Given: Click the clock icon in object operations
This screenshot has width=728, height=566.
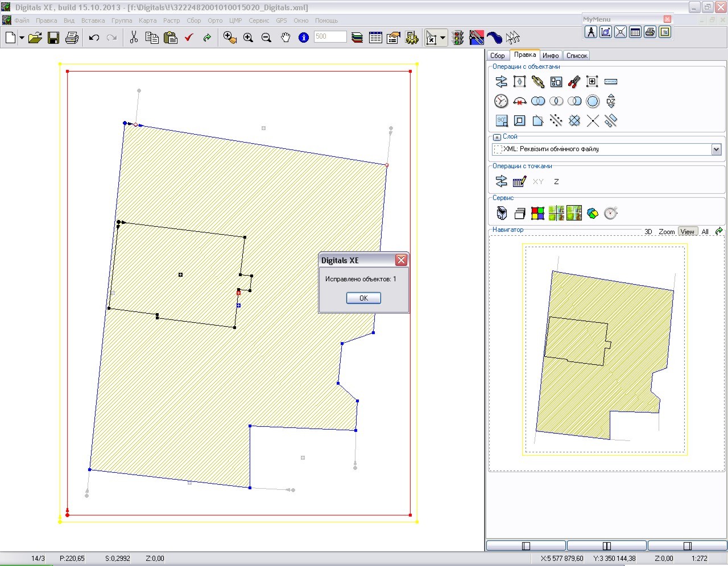Looking at the screenshot, I should tap(501, 101).
